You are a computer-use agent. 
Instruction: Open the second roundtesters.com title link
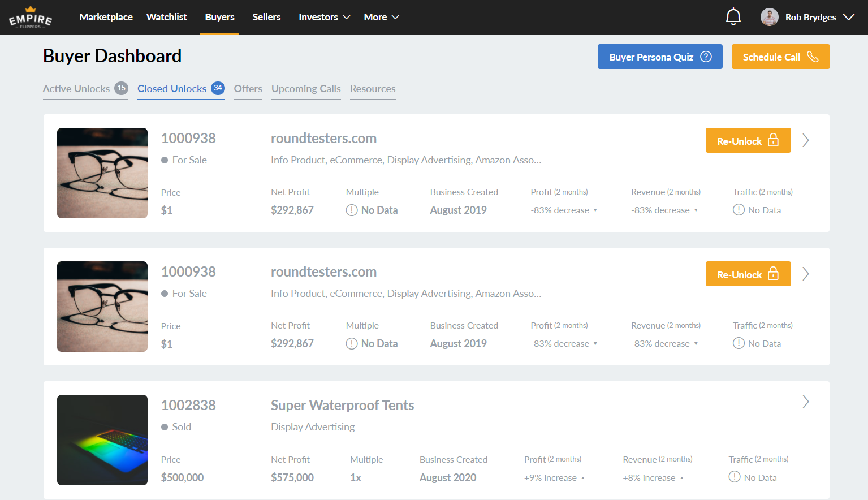323,272
